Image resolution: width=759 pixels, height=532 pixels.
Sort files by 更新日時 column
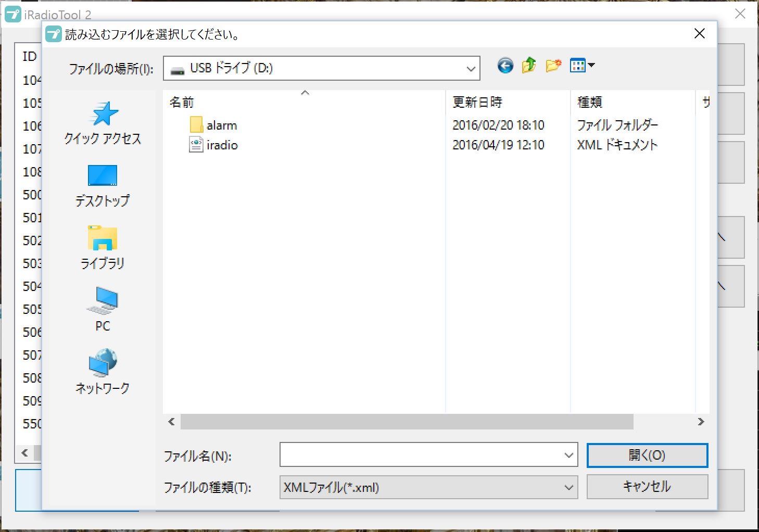click(508, 102)
